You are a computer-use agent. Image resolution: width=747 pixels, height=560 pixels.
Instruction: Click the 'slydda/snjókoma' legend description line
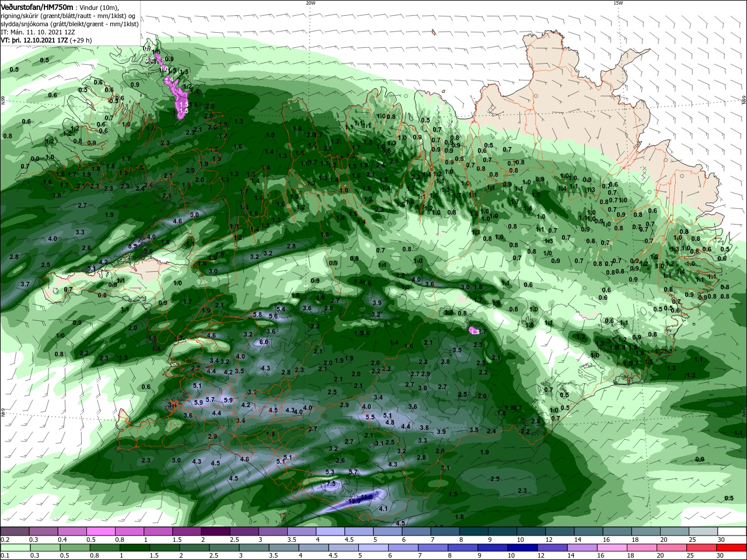tap(70, 24)
